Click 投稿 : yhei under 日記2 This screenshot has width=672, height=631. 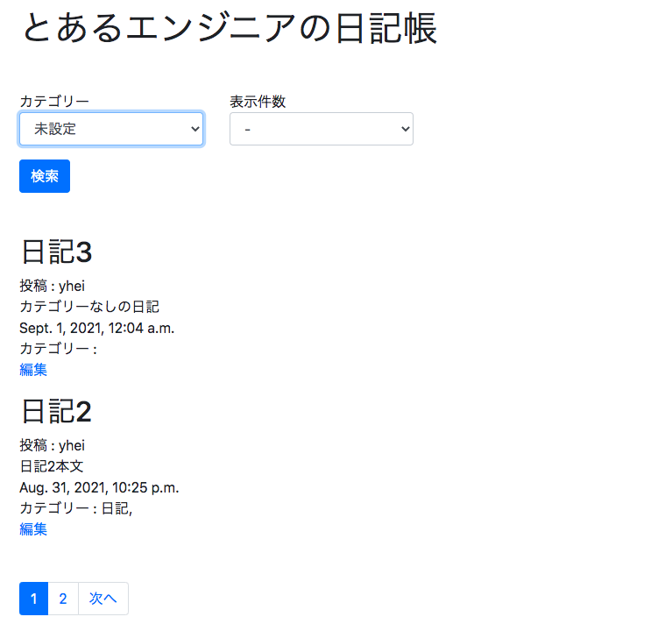[52, 445]
